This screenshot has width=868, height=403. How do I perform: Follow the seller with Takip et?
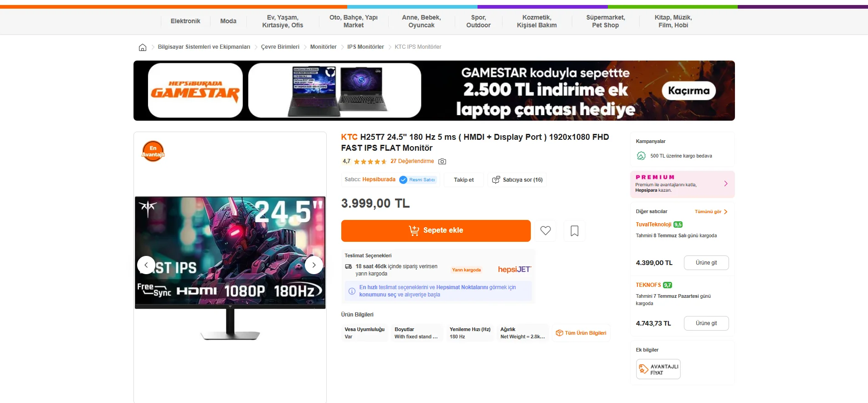pyautogui.click(x=464, y=180)
